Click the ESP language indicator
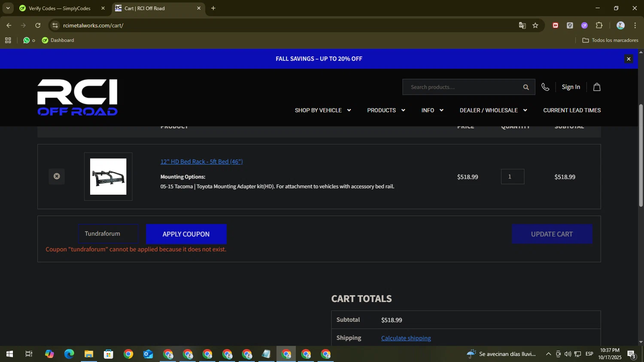The width and height of the screenshot is (644, 362). 589,354
